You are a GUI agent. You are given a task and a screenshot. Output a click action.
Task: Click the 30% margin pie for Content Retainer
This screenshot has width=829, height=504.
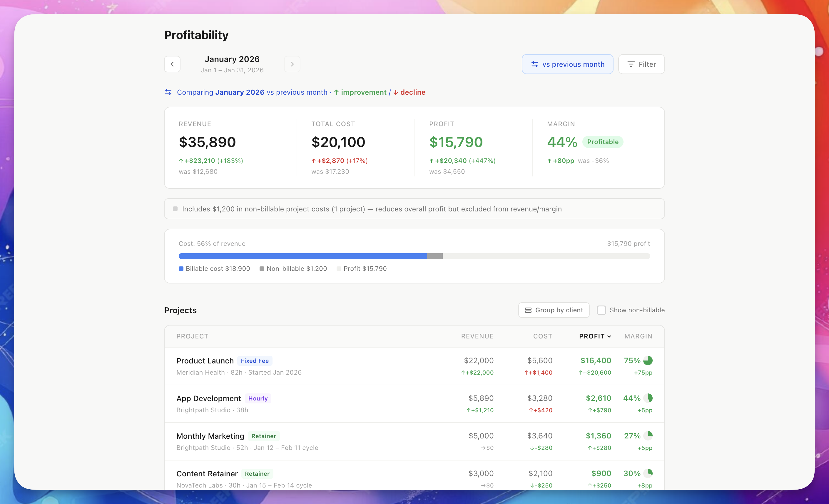pyautogui.click(x=648, y=473)
